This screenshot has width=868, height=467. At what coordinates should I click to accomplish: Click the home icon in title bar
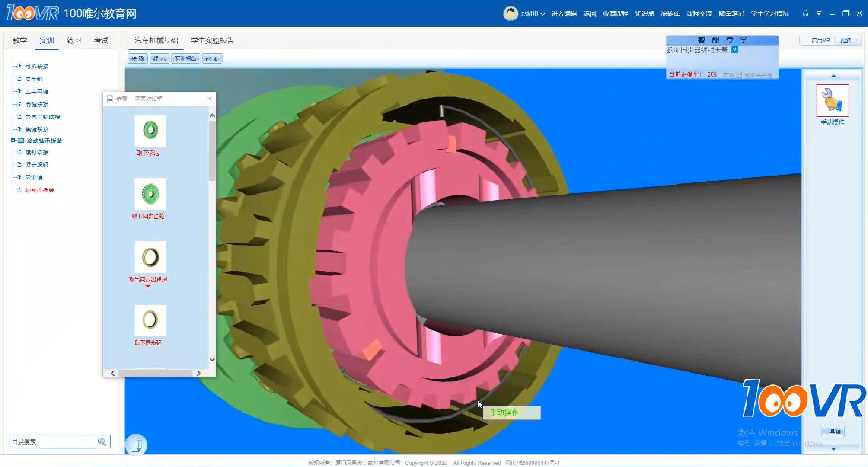805,13
